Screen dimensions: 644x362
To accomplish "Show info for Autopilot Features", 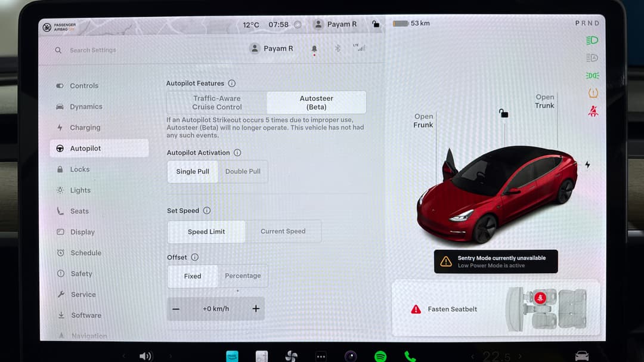I will pos(231,83).
